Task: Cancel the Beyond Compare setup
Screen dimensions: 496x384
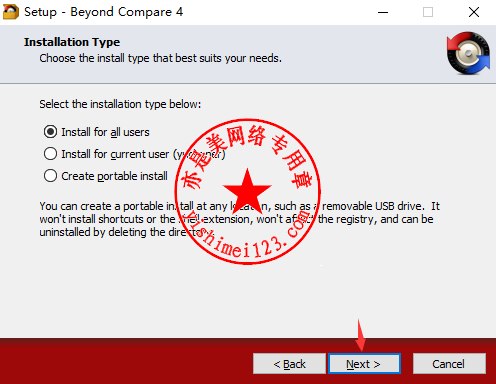Action: click(x=449, y=364)
